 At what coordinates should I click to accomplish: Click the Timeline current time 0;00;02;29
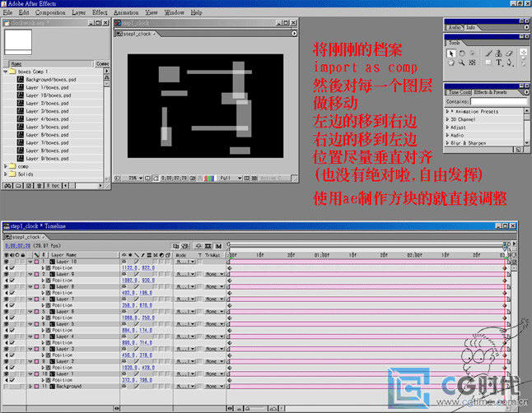(17, 246)
